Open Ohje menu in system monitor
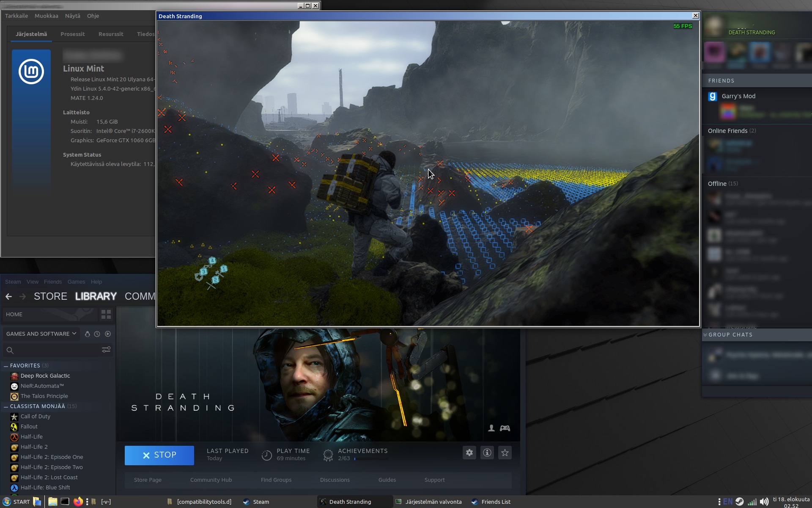Image resolution: width=812 pixels, height=508 pixels. (93, 16)
